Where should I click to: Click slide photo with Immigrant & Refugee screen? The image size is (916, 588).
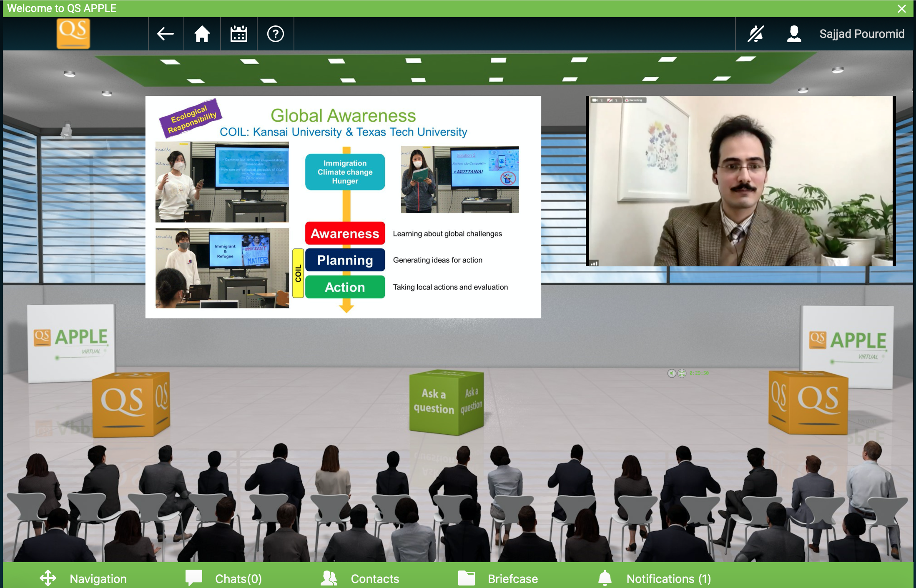222,268
